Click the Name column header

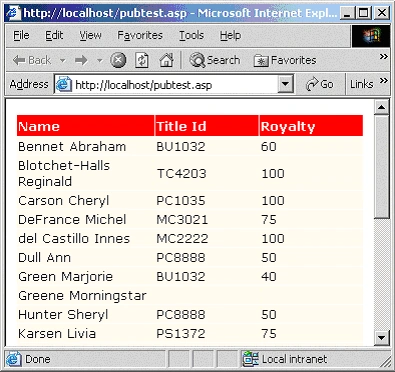86,126
